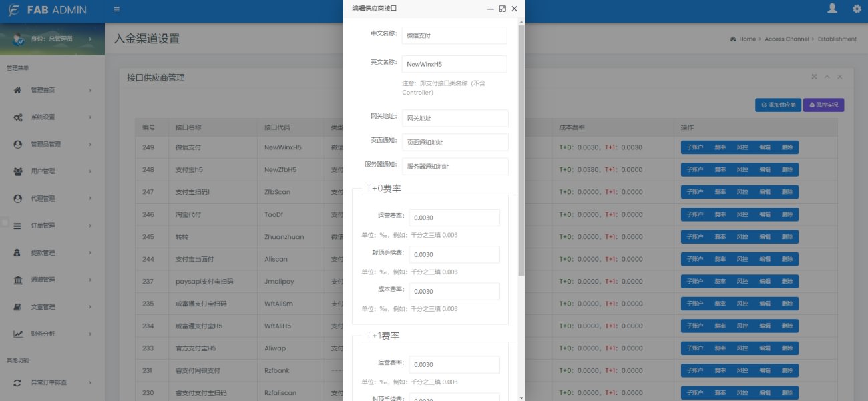Click the 系统设置 gears icon
The image size is (868, 401).
click(18, 117)
